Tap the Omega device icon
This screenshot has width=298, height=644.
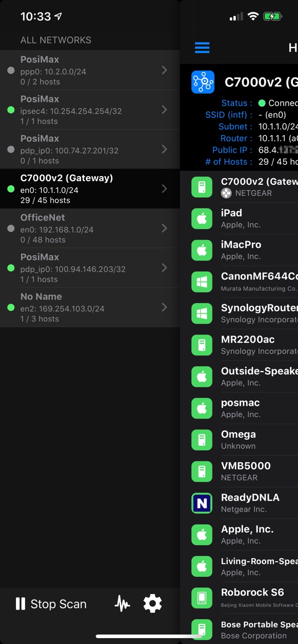pos(202,439)
